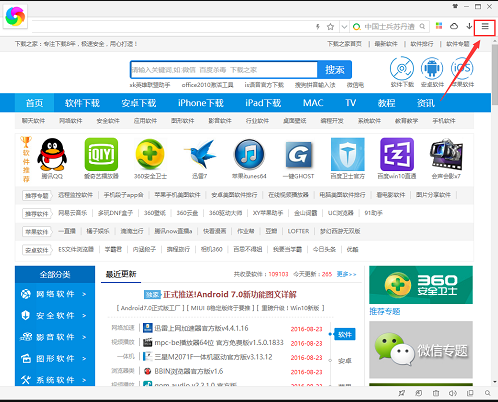Click the LOFTER link
The width and height of the screenshot is (498, 402).
pos(298,231)
